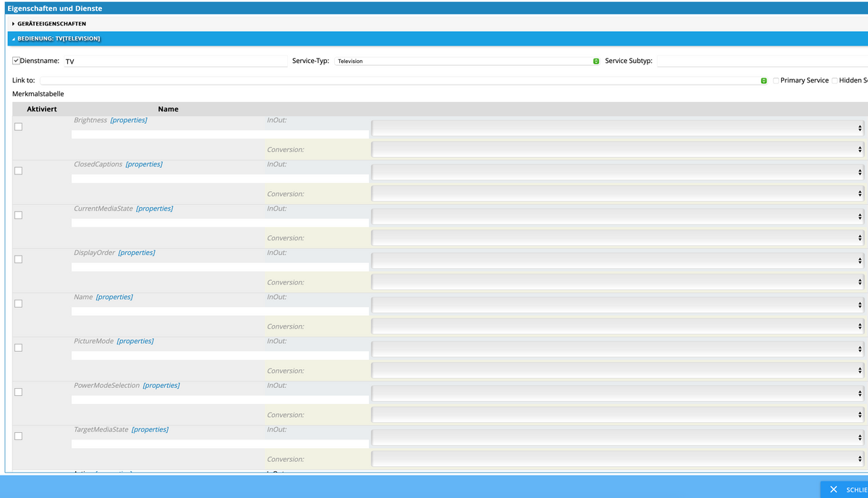Uncheck the Dienstname checkbox

click(17, 61)
